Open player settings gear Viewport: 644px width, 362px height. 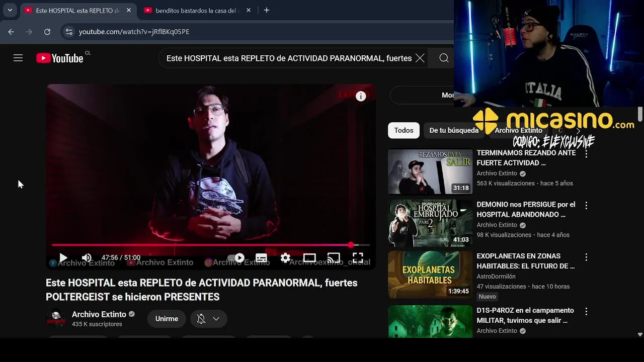285,258
